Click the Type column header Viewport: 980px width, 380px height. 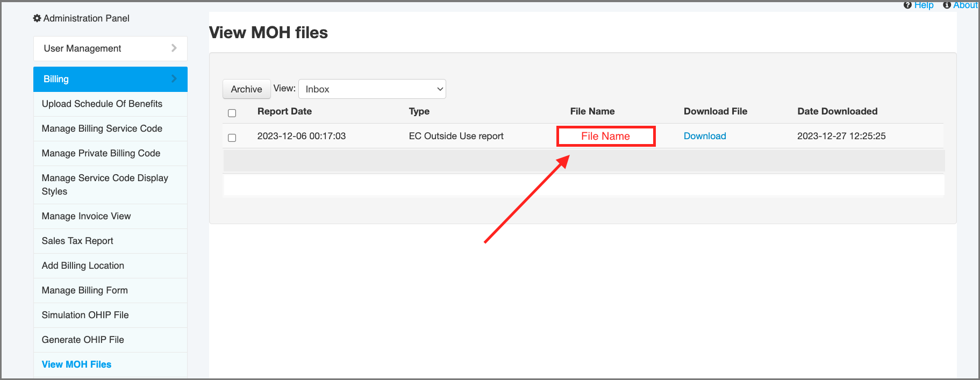tap(419, 111)
